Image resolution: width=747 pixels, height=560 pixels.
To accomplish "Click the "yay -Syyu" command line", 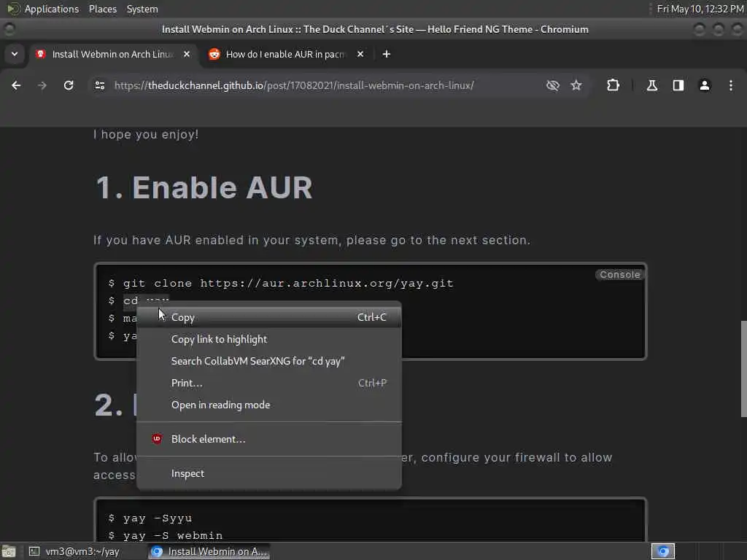I will click(x=158, y=518).
